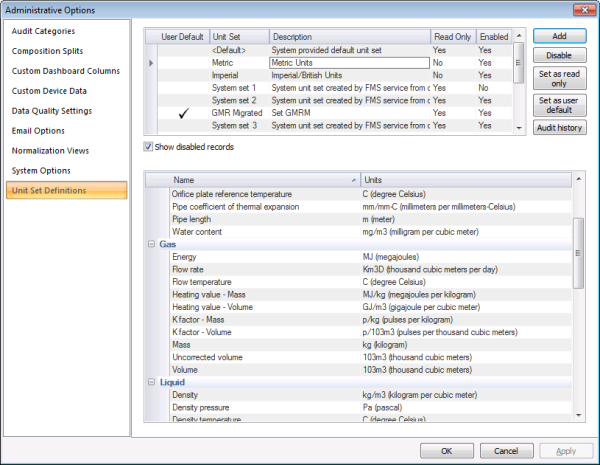
Task: Select Pipe coefficient of thermal expansion row
Action: tap(370, 207)
